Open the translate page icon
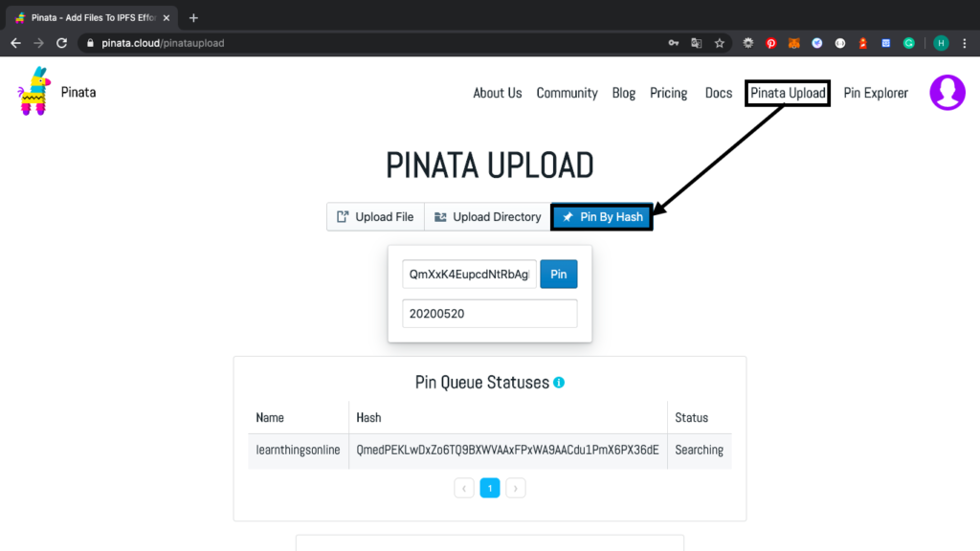The height and width of the screenshot is (551, 980). pyautogui.click(x=697, y=43)
